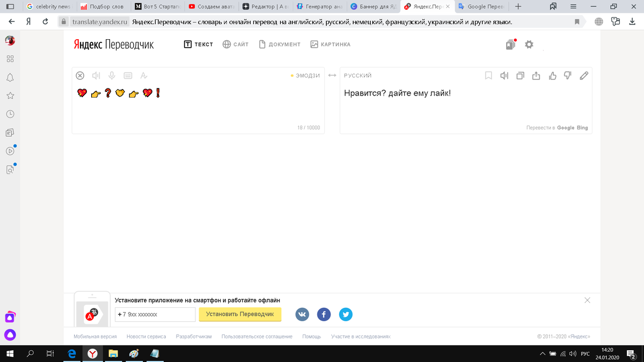644x362 pixels.
Task: Open the Twitter social icon
Action: click(x=346, y=314)
